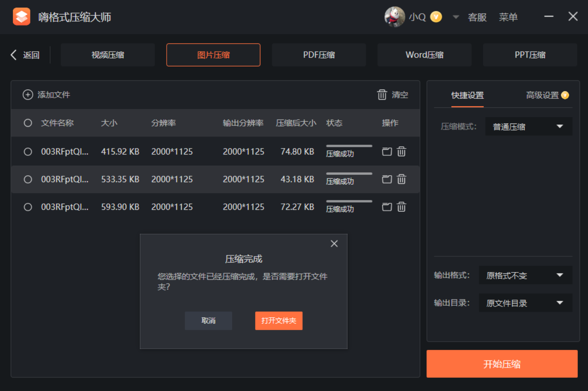The width and height of the screenshot is (588, 391).
Task: Delete the 72.27 KB compressed file row
Action: 402,207
